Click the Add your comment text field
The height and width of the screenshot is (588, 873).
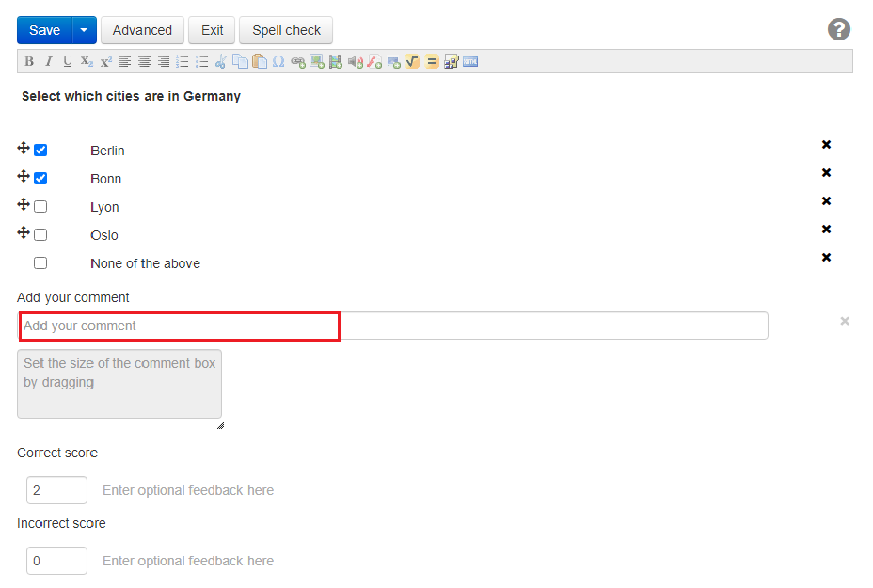point(393,326)
